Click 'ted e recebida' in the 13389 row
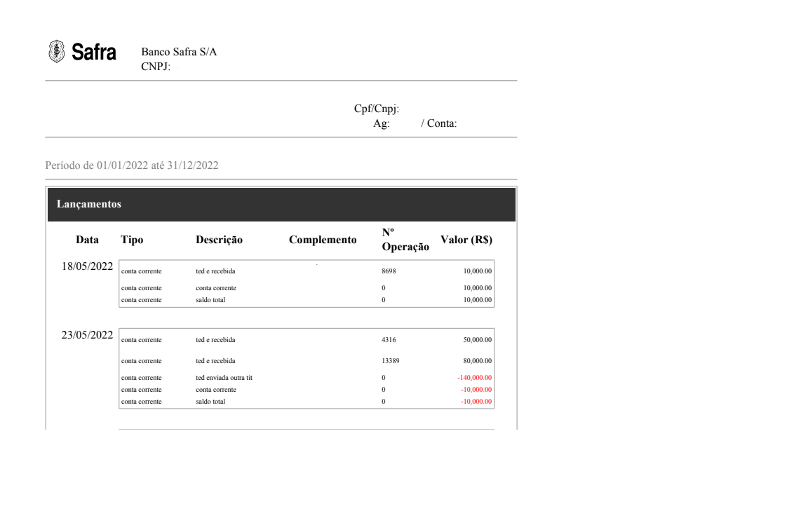Image resolution: width=794 pixels, height=532 pixels. coord(215,361)
